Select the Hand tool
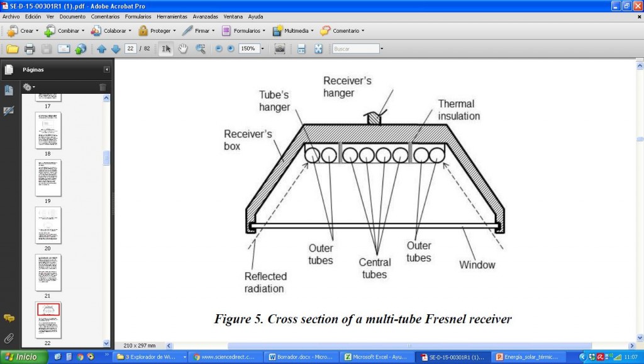644x364 pixels. coord(183,49)
